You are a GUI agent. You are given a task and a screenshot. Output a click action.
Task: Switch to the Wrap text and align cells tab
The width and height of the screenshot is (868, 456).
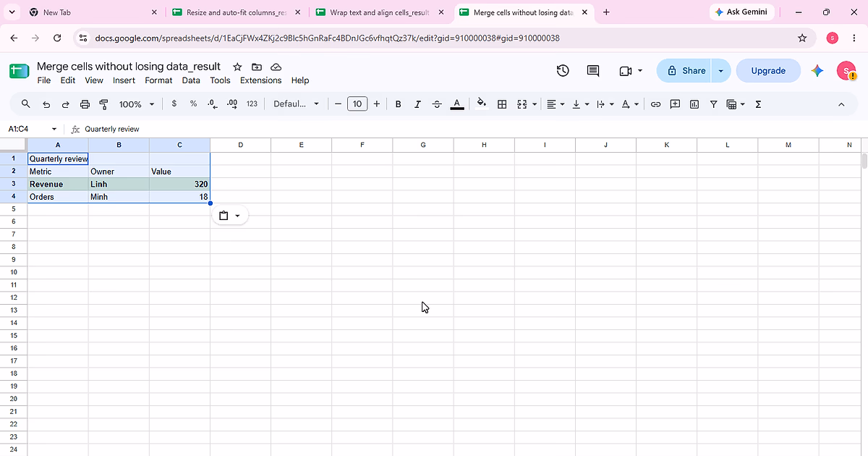[x=380, y=12]
